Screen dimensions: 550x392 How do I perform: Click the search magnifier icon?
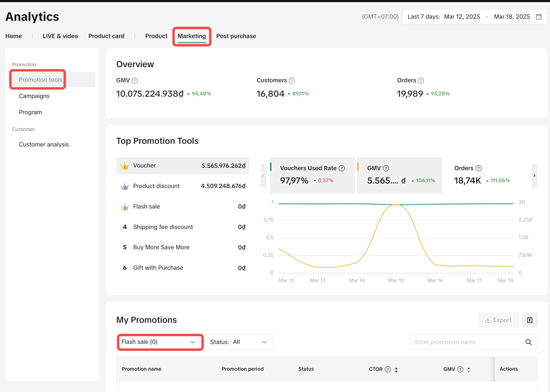[x=528, y=342]
